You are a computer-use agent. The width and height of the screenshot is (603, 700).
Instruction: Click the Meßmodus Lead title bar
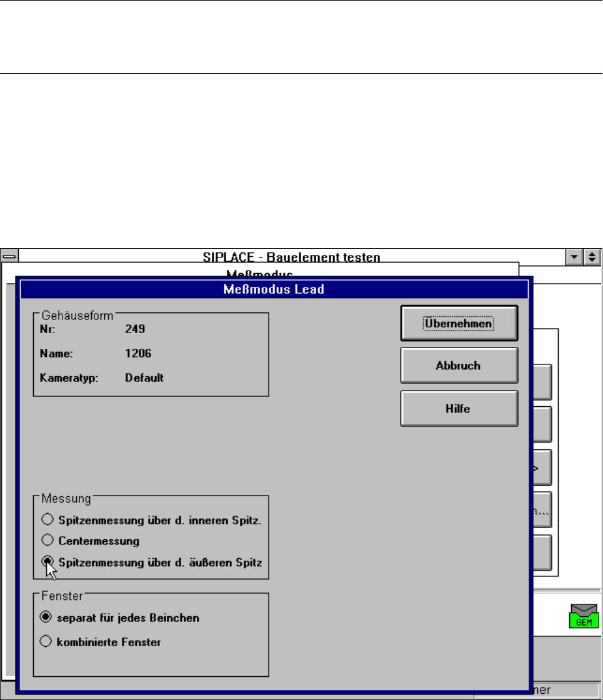274,289
